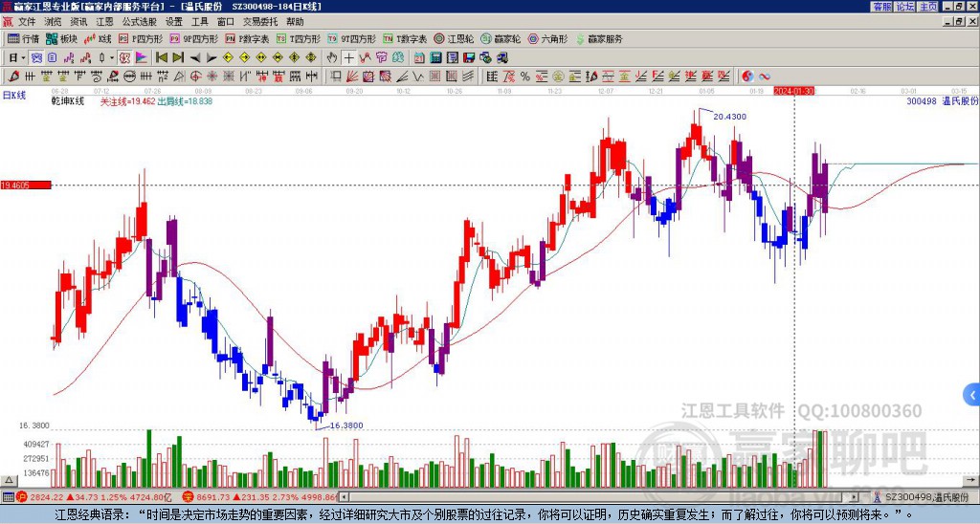
Task: Open the T四方形 tool
Action: 299,38
